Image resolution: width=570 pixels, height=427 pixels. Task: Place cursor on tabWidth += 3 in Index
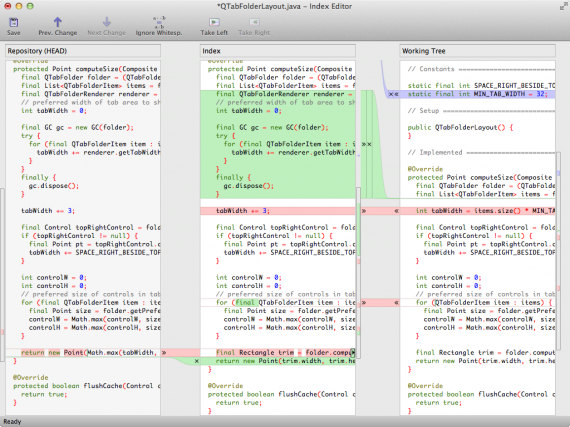pos(242,211)
